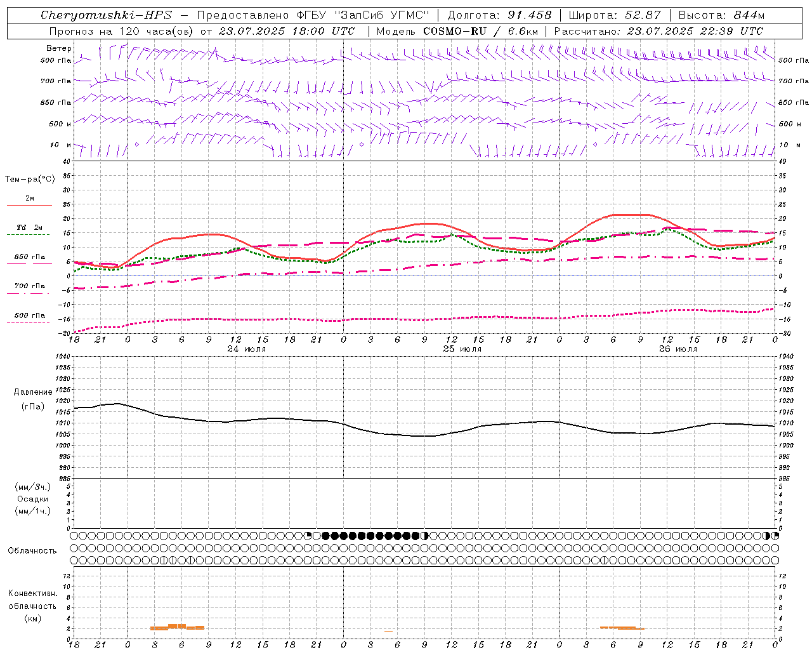Click the Td 2м dashed legend line
The width and height of the screenshot is (812, 650).
point(29,234)
